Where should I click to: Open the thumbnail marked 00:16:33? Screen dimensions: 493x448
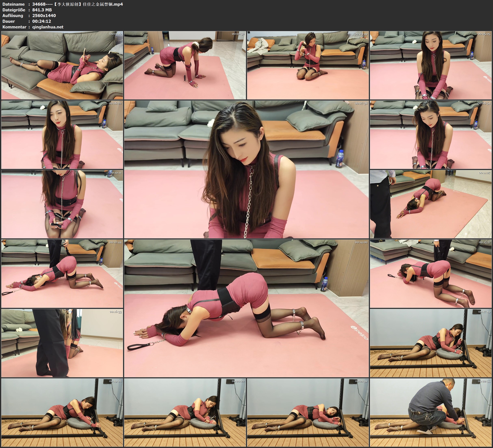[62, 343]
